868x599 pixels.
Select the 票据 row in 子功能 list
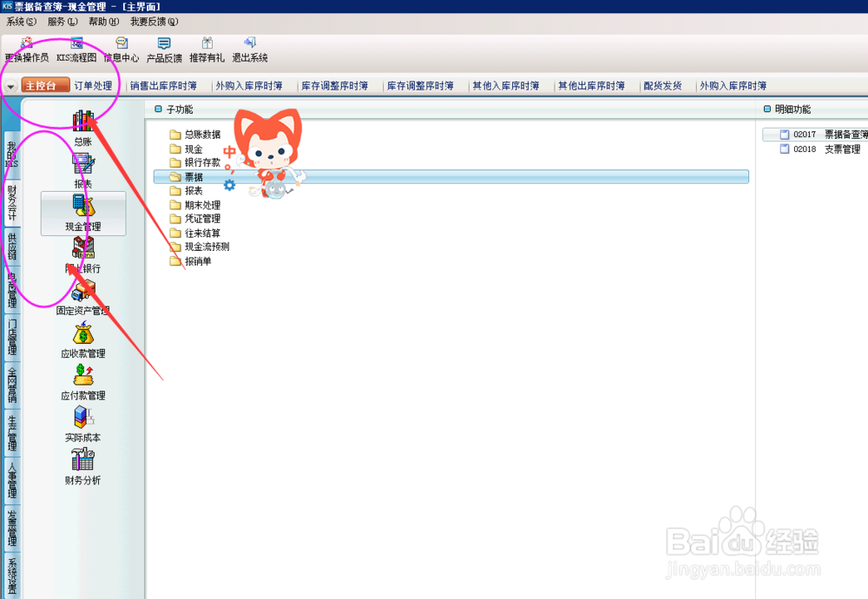click(x=451, y=176)
